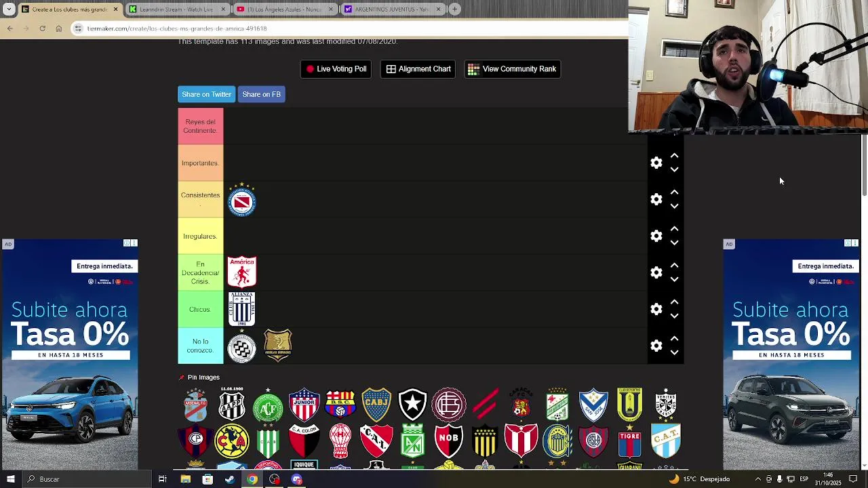Image resolution: width=868 pixels, height=488 pixels.
Task: Click the Irregulares tier label
Action: [200, 236]
